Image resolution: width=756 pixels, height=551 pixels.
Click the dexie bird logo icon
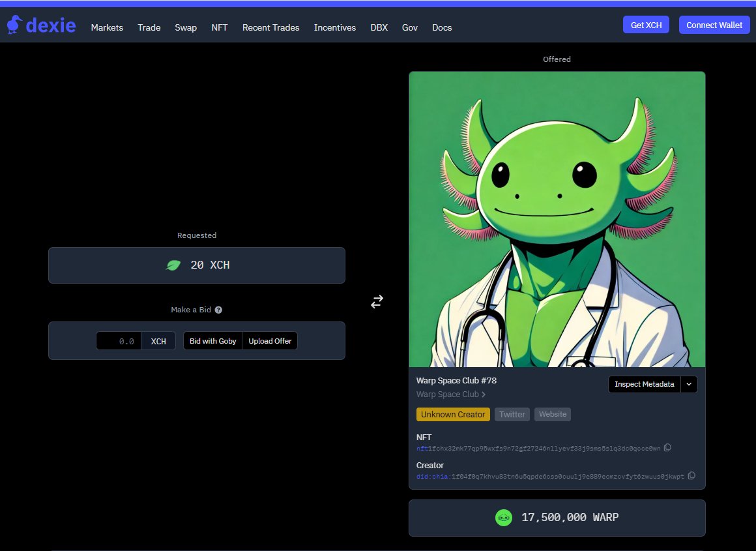click(x=14, y=25)
